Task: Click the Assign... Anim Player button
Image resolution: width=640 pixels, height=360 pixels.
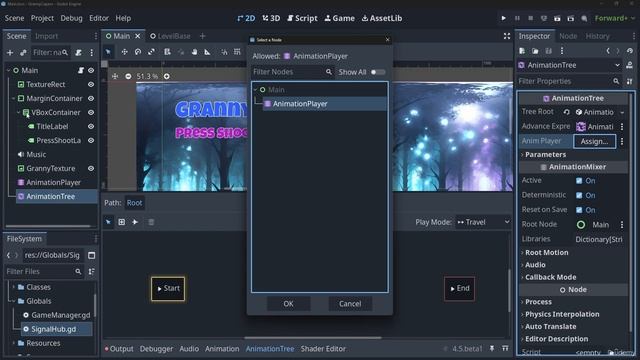Action: click(x=594, y=141)
